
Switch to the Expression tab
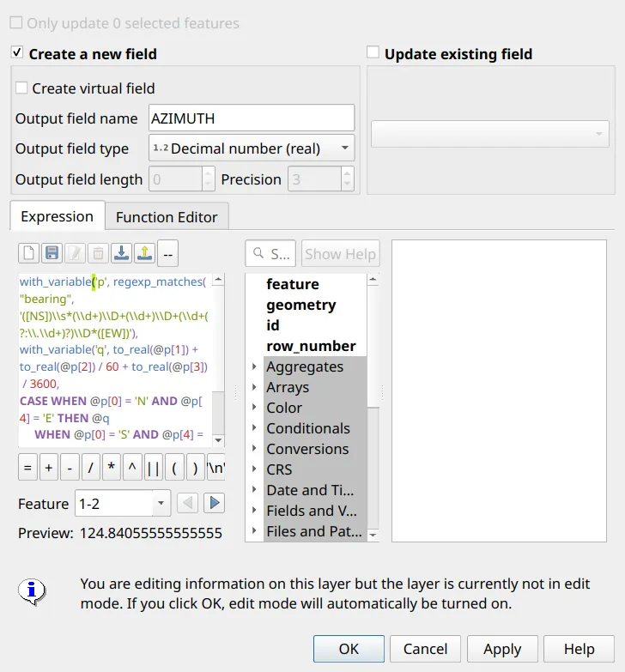pos(57,216)
